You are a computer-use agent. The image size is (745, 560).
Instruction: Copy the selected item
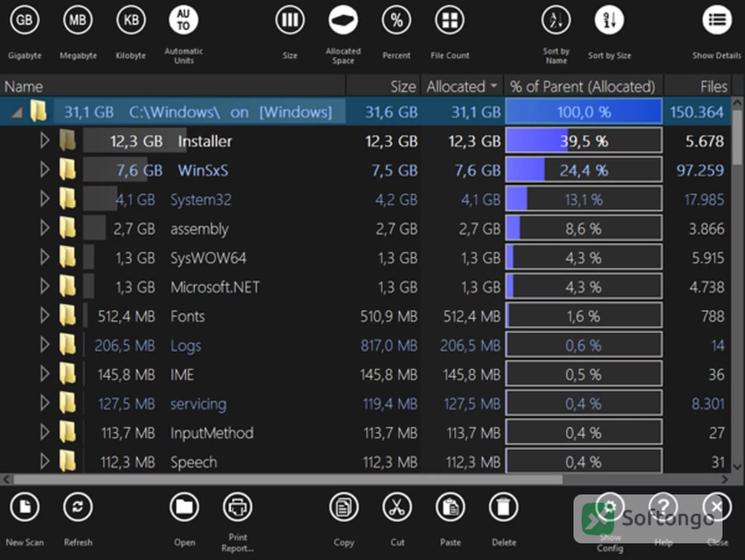(344, 507)
